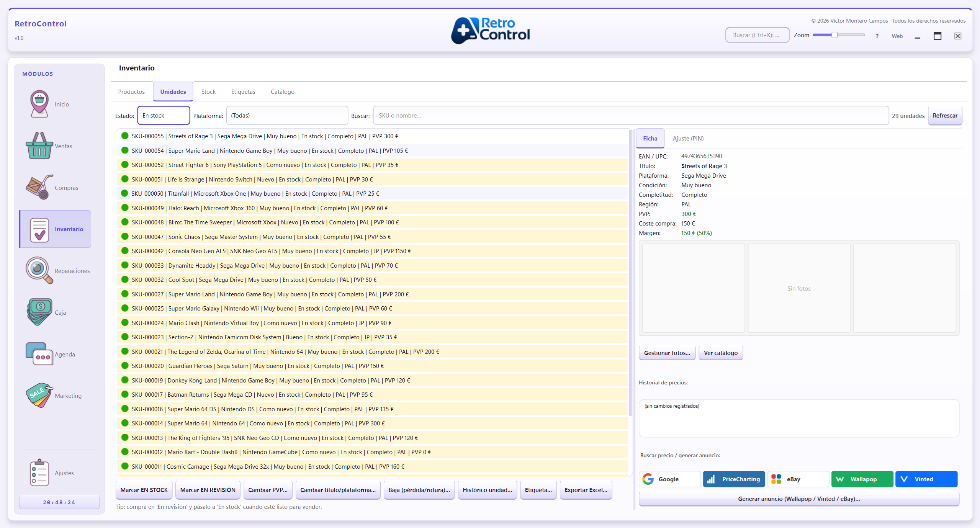
Task: Click the SKU o nombre search field
Action: (x=630, y=116)
